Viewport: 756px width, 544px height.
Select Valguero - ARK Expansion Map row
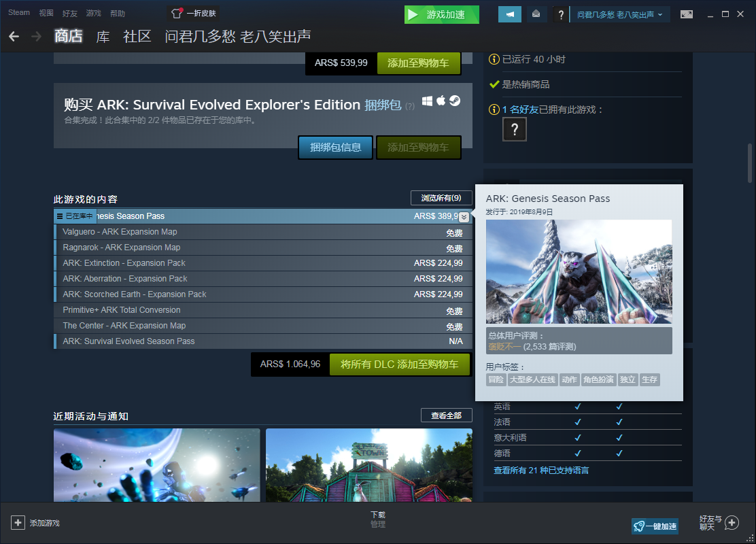[x=263, y=232]
